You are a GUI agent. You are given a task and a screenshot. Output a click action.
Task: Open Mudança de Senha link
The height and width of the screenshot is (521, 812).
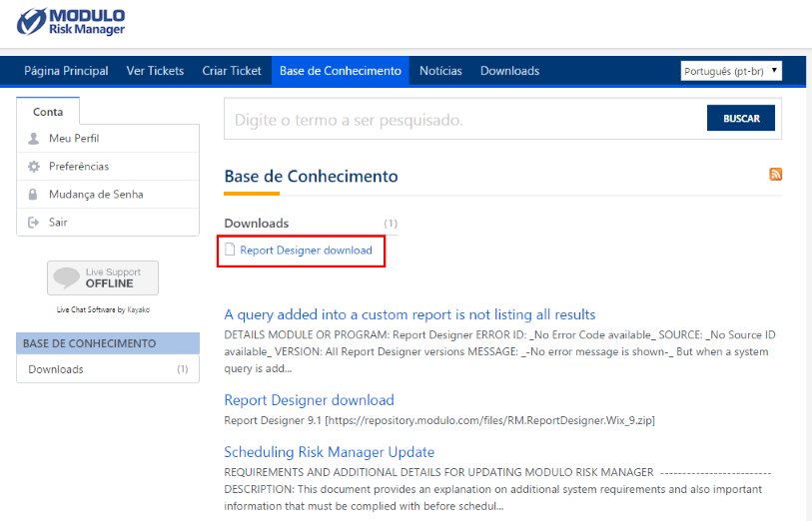tap(96, 194)
